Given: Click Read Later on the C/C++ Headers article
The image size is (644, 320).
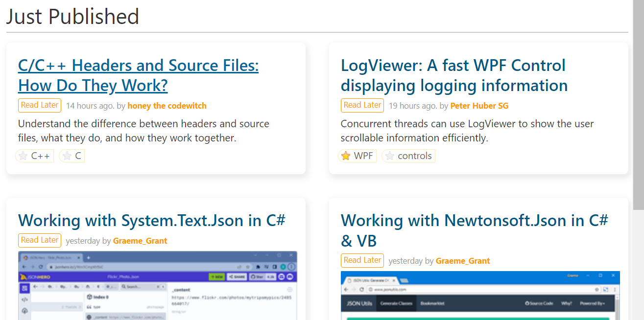Looking at the screenshot, I should 40,105.
